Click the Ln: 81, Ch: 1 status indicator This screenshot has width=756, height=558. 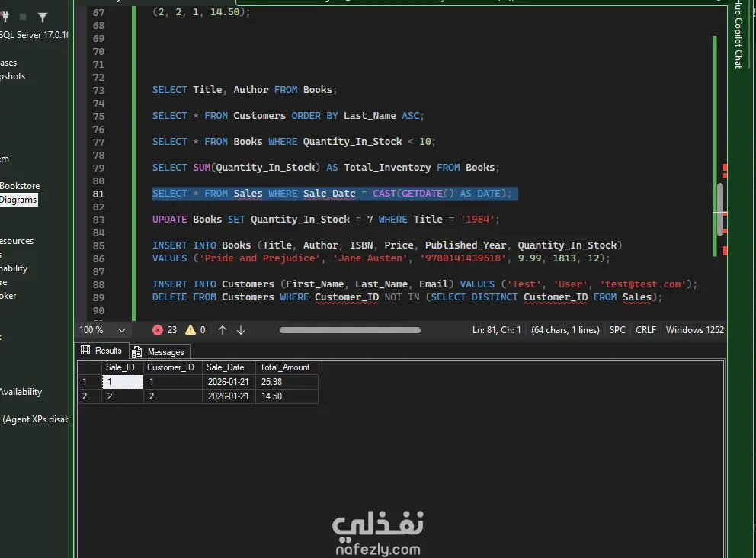pyautogui.click(x=496, y=330)
